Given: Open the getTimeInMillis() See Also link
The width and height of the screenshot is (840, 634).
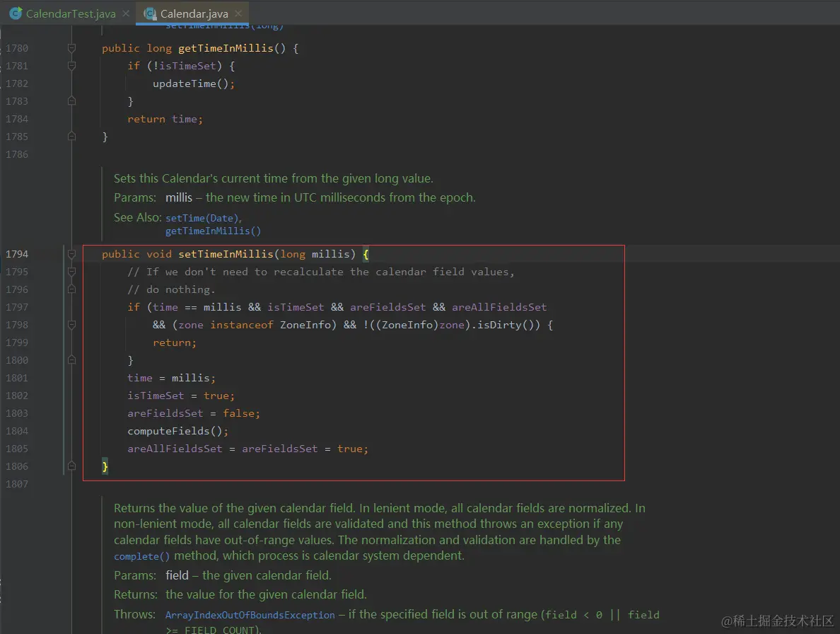Looking at the screenshot, I should (x=214, y=231).
